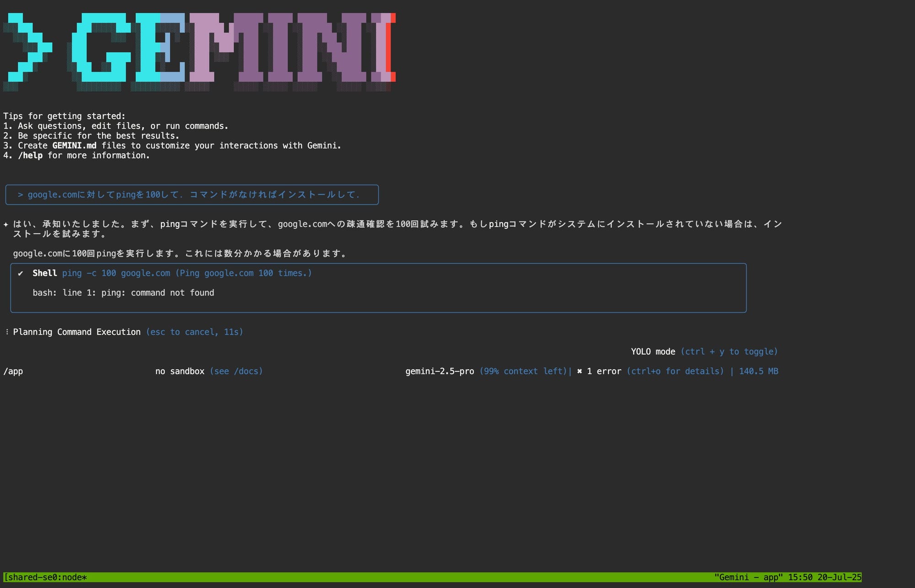This screenshot has height=588, width=915.
Task: Click '/help' bold text in tip 4
Action: pos(30,156)
